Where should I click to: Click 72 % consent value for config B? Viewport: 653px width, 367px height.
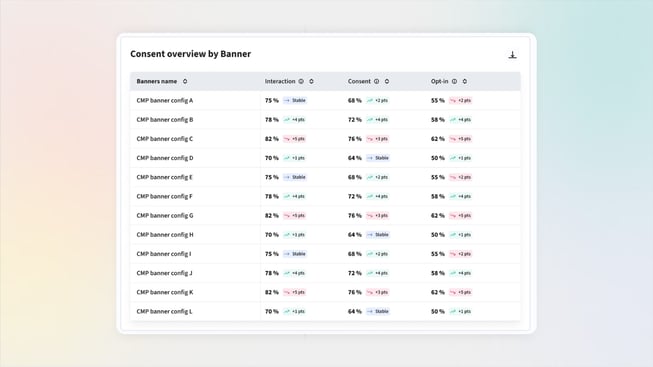click(355, 120)
